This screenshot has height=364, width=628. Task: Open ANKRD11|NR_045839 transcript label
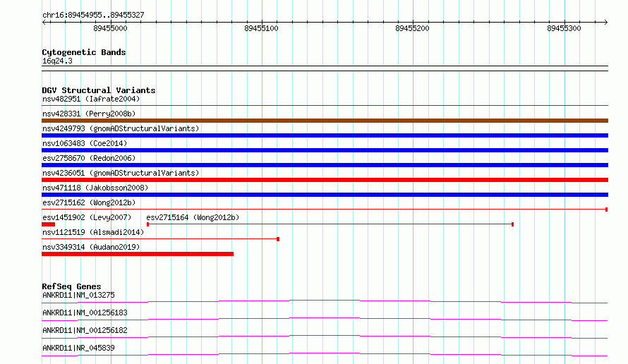click(x=78, y=348)
